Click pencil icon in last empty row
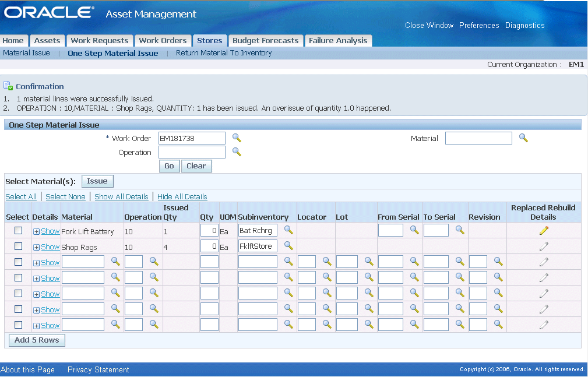 544,325
